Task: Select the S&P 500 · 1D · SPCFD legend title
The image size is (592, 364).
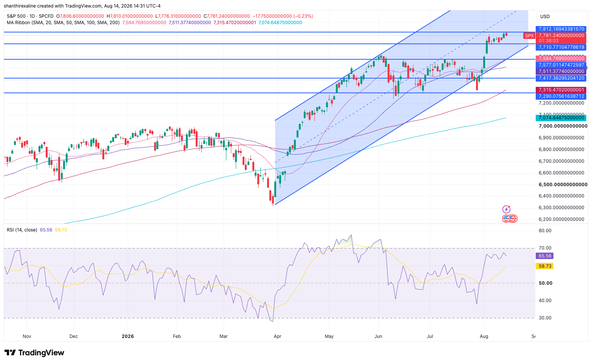Action: point(30,16)
